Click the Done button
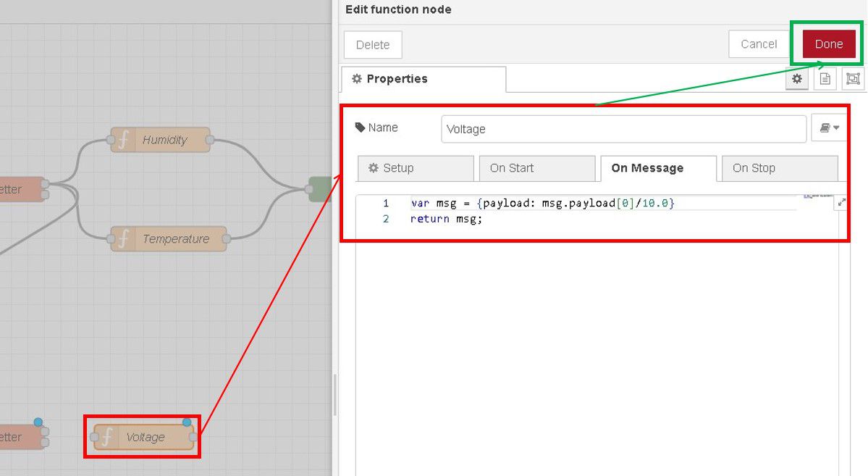Screen dimensions: 868x476 point(828,44)
